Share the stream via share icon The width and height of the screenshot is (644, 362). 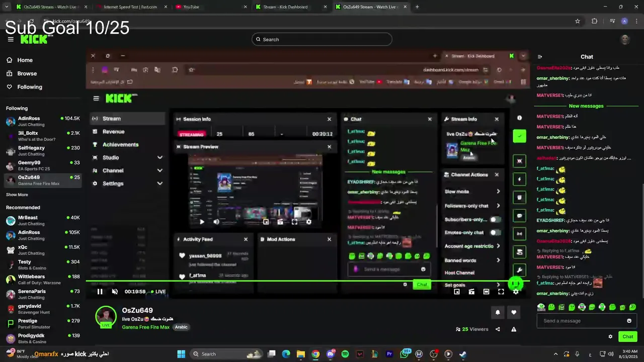pos(498,329)
